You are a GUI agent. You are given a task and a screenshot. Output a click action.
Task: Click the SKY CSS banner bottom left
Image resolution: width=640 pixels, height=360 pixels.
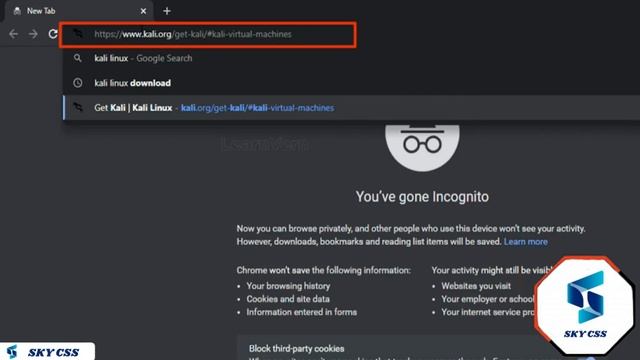click(x=47, y=351)
